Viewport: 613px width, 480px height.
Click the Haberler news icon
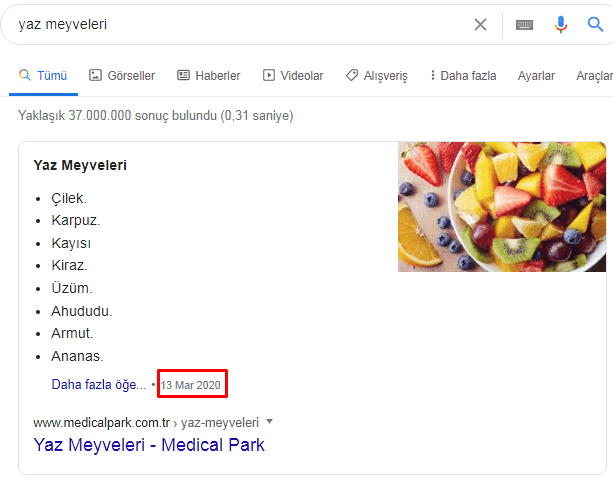pyautogui.click(x=183, y=75)
